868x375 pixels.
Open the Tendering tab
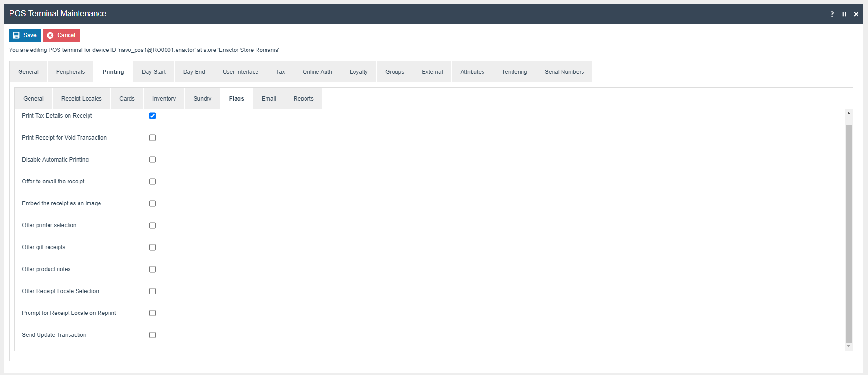tap(514, 72)
